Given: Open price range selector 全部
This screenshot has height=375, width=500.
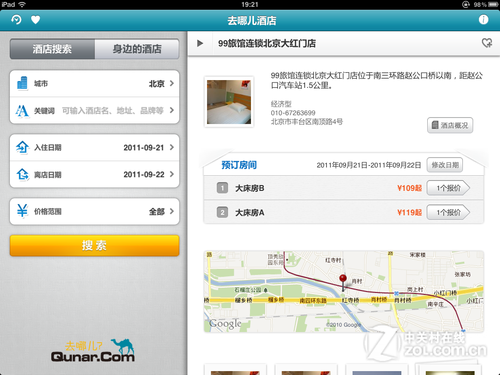Looking at the screenshot, I should click(95, 211).
